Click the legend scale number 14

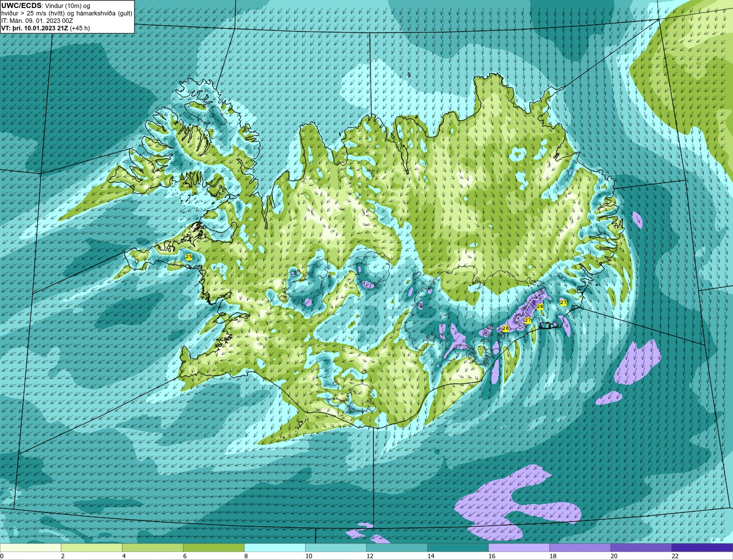point(431,556)
